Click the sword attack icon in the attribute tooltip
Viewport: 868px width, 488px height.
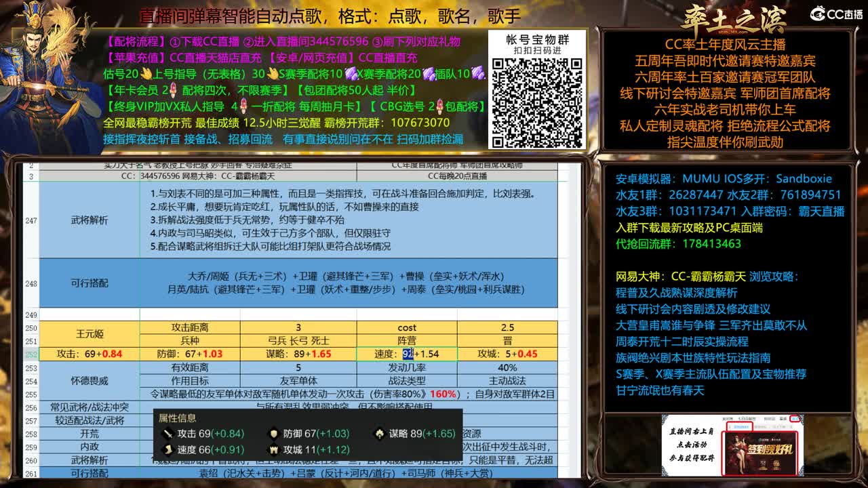point(167,432)
